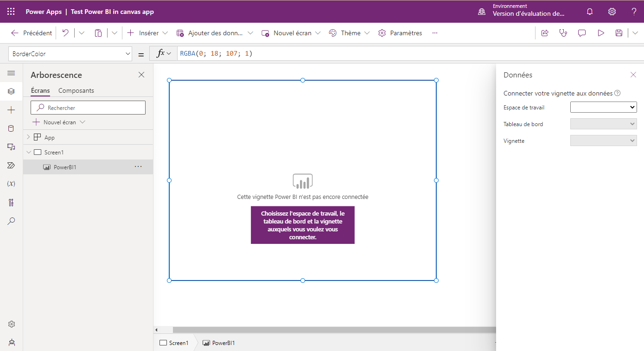Open the Nouvel écran toolbar menu

[291, 33]
